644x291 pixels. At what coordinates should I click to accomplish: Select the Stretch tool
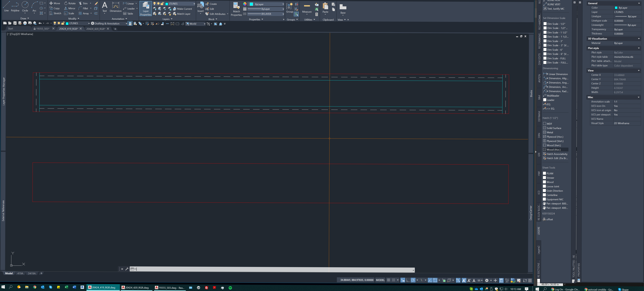pos(55,13)
